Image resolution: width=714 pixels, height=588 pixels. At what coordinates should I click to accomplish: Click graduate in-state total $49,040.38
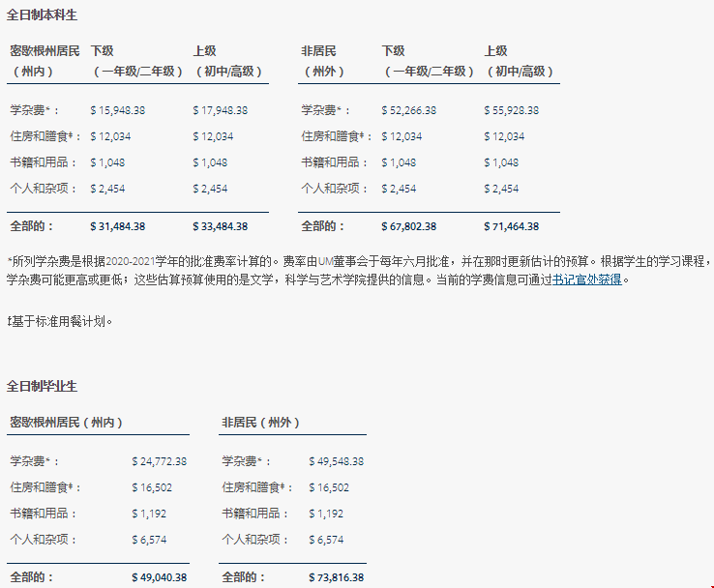[x=159, y=578]
